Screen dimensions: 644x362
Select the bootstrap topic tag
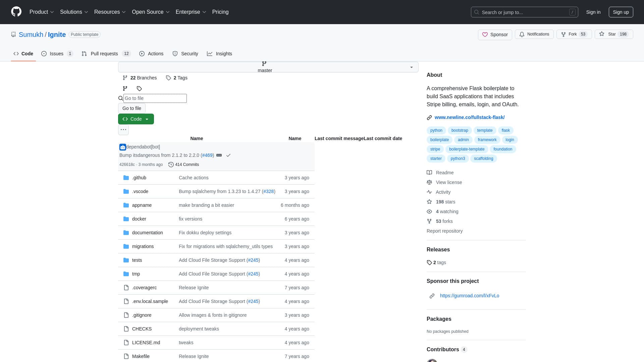point(460,130)
